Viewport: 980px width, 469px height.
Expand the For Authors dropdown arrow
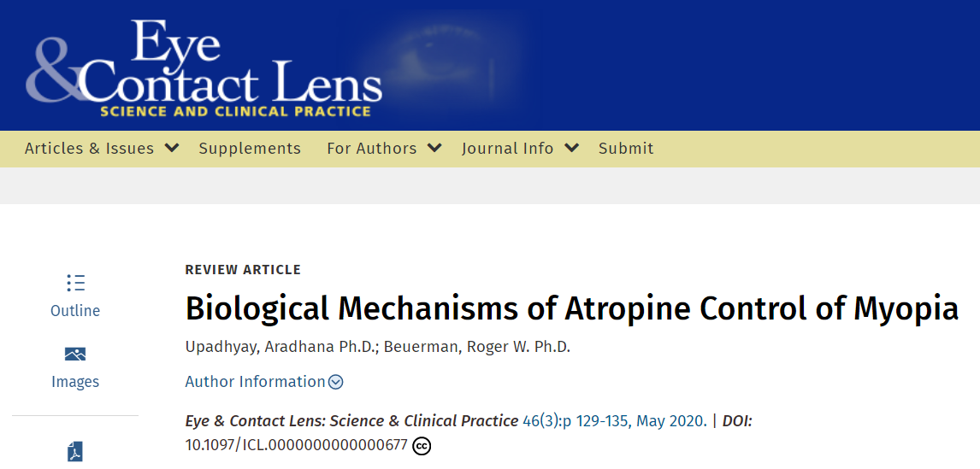coord(434,148)
